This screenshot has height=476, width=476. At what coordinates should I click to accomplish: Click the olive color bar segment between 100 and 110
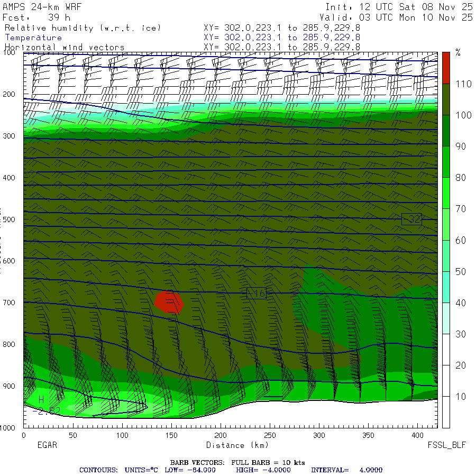pyautogui.click(x=446, y=99)
